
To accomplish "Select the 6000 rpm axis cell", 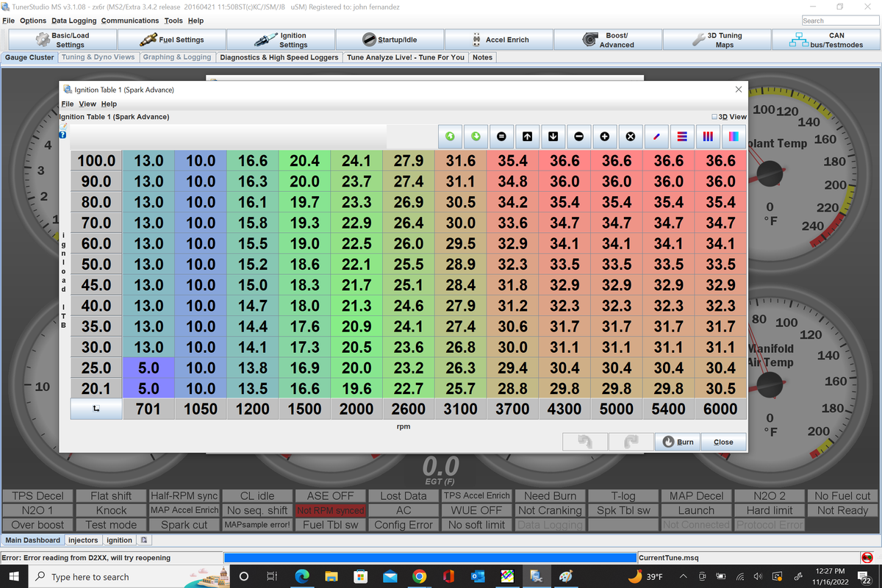I will point(720,409).
